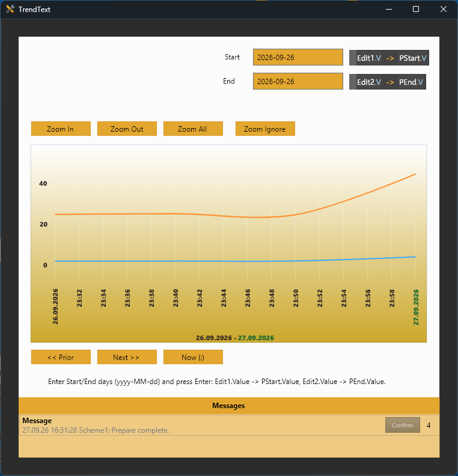Click the Edit1.V -> PStart.V button
458x476 pixels.
389,58
